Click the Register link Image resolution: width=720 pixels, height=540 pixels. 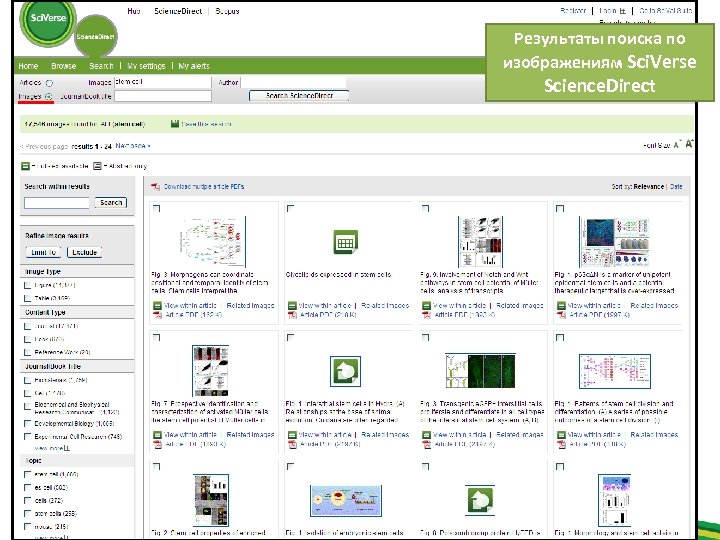pyautogui.click(x=573, y=11)
